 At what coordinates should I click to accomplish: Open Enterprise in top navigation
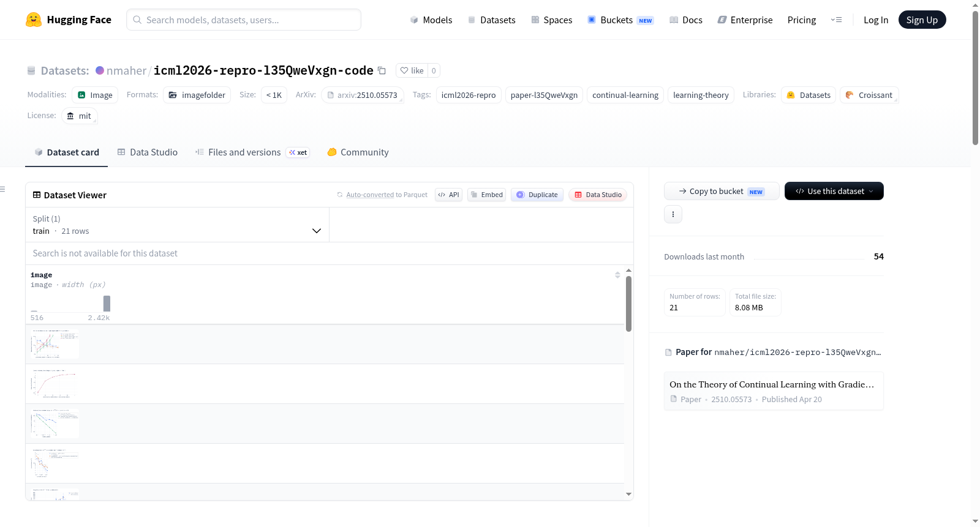745,20
